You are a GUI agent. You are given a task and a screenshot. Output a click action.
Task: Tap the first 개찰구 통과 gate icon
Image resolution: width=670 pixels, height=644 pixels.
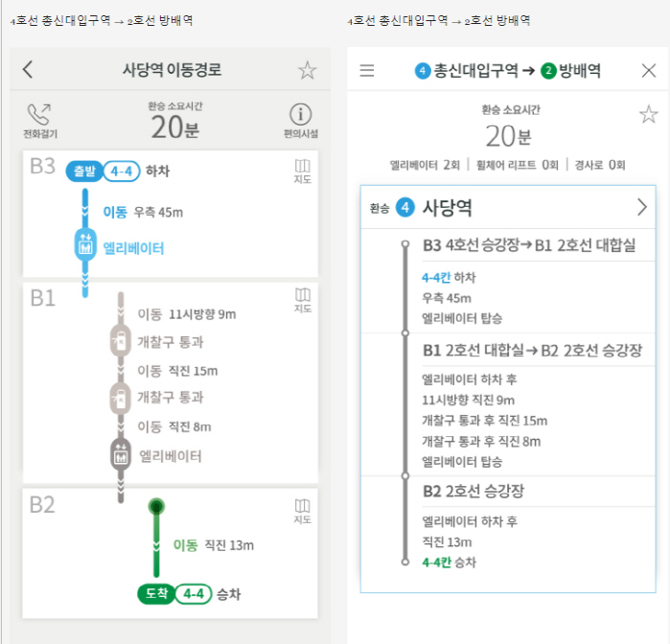click(120, 340)
